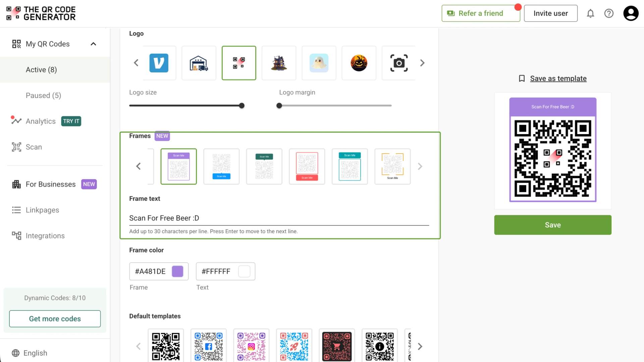Click Get more codes button

(55, 319)
